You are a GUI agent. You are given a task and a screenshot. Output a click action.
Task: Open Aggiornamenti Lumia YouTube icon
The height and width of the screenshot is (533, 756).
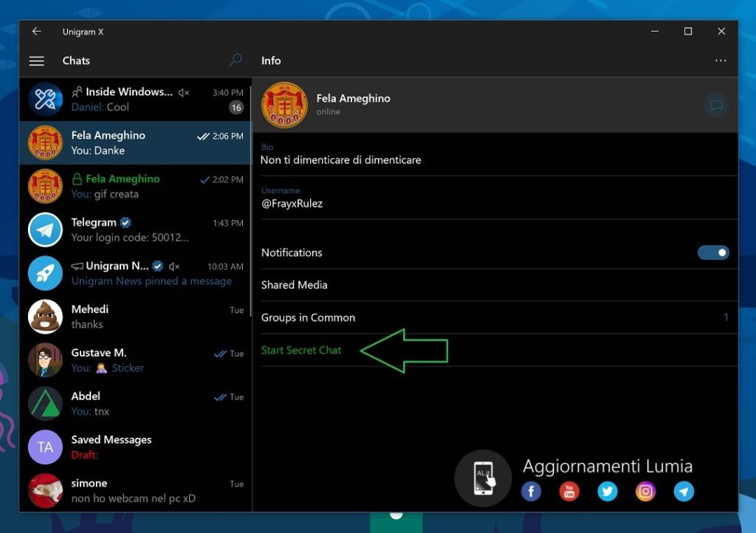[x=569, y=492]
